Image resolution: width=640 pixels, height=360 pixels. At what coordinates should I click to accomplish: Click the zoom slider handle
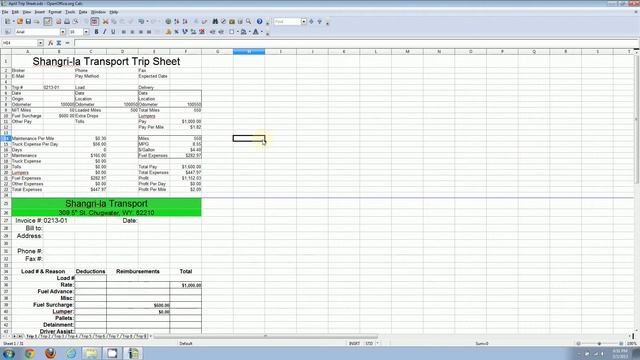coord(599,344)
